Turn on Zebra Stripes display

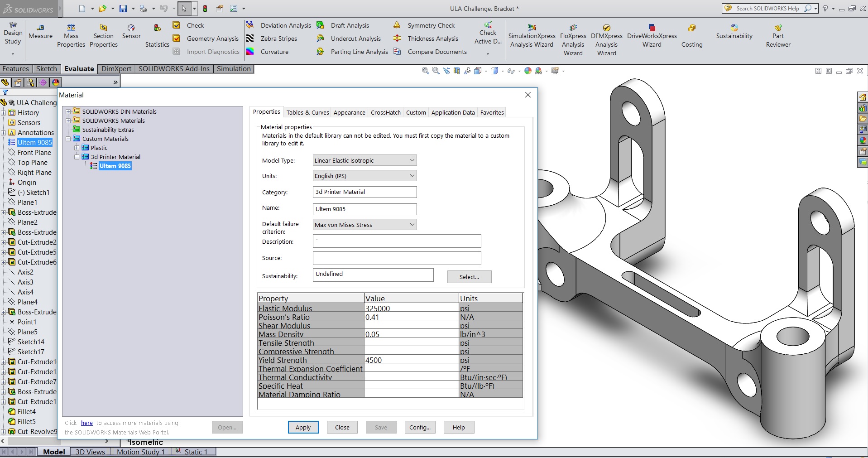click(272, 39)
